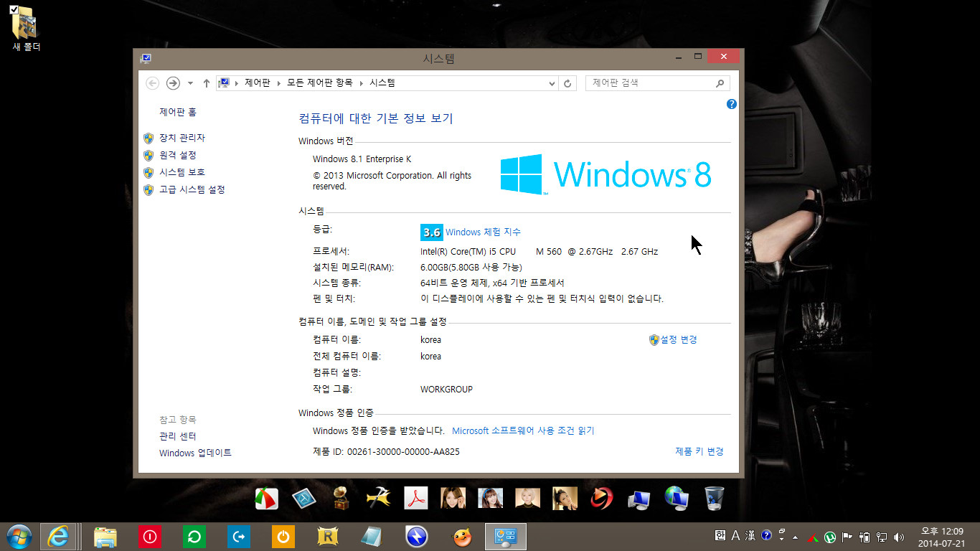Click the active Control Panel taskbar button
This screenshot has height=551, width=980.
pyautogui.click(x=506, y=537)
